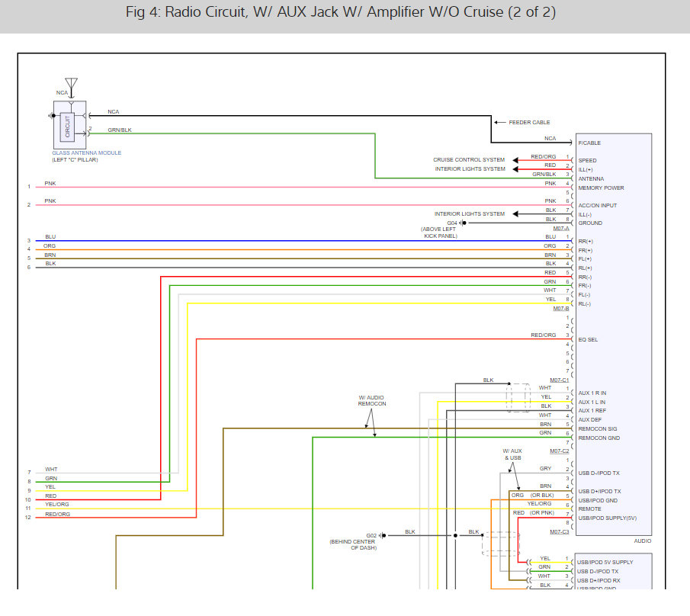Select the '(ABOVE LEFT KICK PANEL)' note
The image size is (690, 616).
[438, 233]
